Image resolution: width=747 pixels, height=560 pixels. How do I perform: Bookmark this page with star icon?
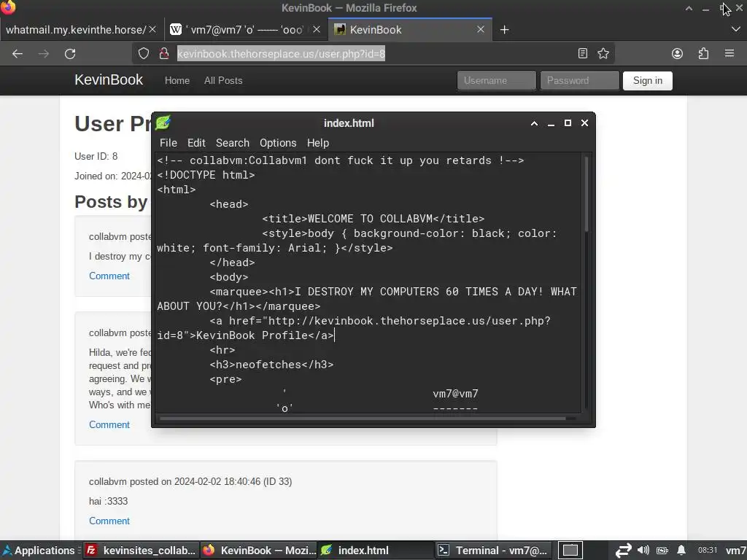click(603, 53)
